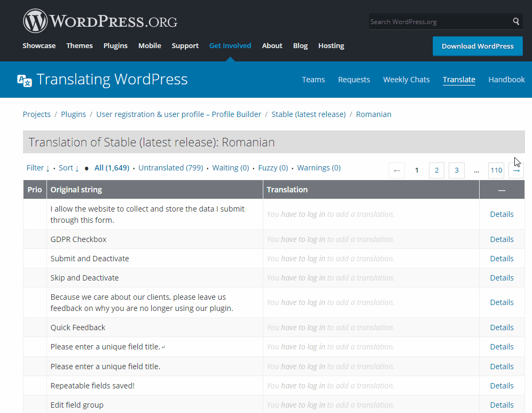Image resolution: width=532 pixels, height=413 pixels.
Task: Go to page 110
Action: [x=496, y=170]
